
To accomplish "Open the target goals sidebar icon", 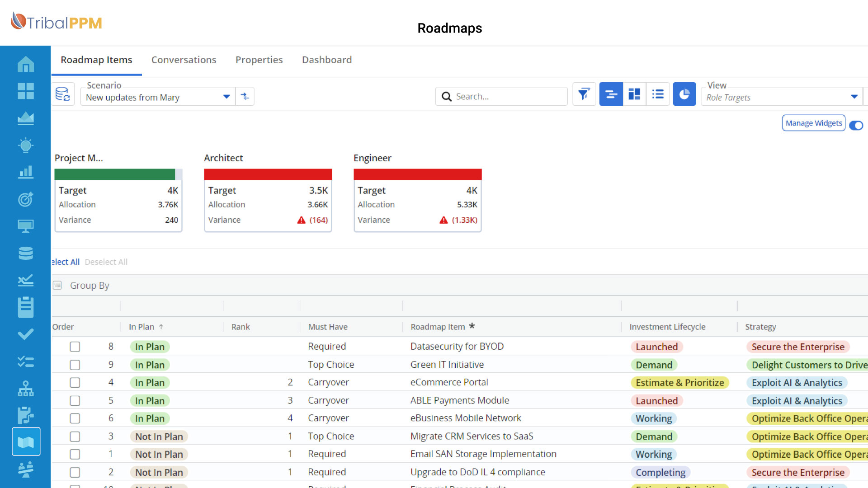I will tap(26, 199).
